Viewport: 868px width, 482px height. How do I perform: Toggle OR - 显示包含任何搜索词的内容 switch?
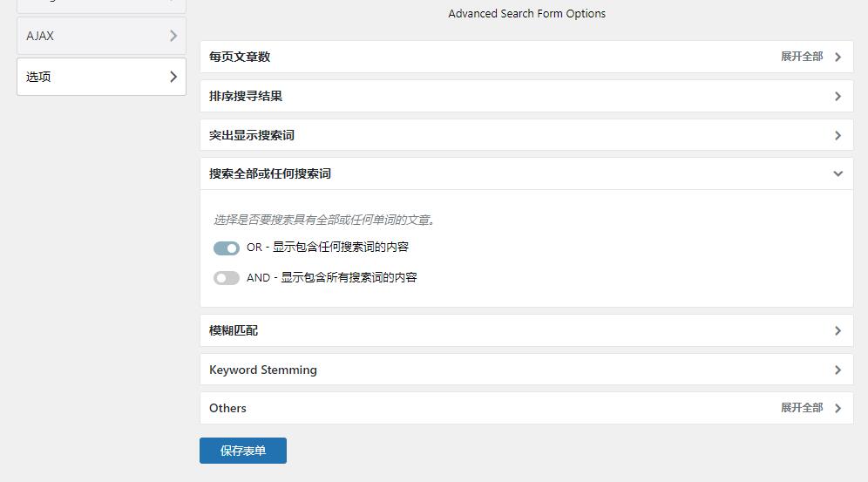pyautogui.click(x=227, y=248)
